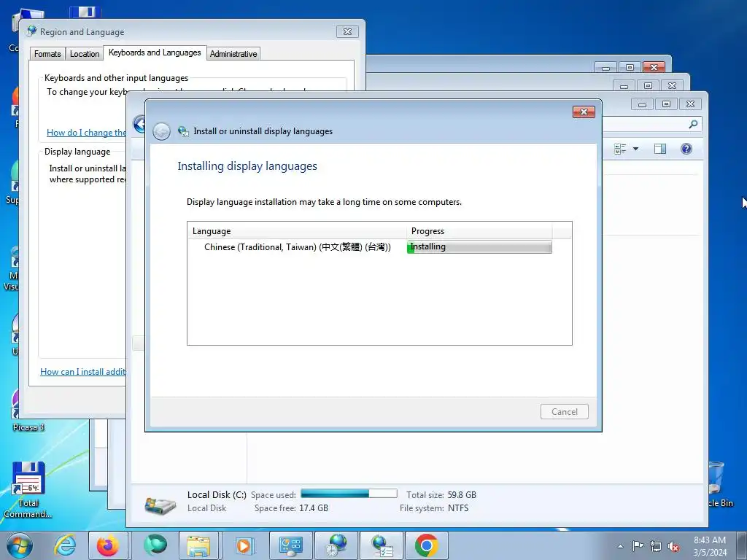Screen dimensions: 747x560
Task: Click the language pack icon beside wizard title
Action: (183, 131)
